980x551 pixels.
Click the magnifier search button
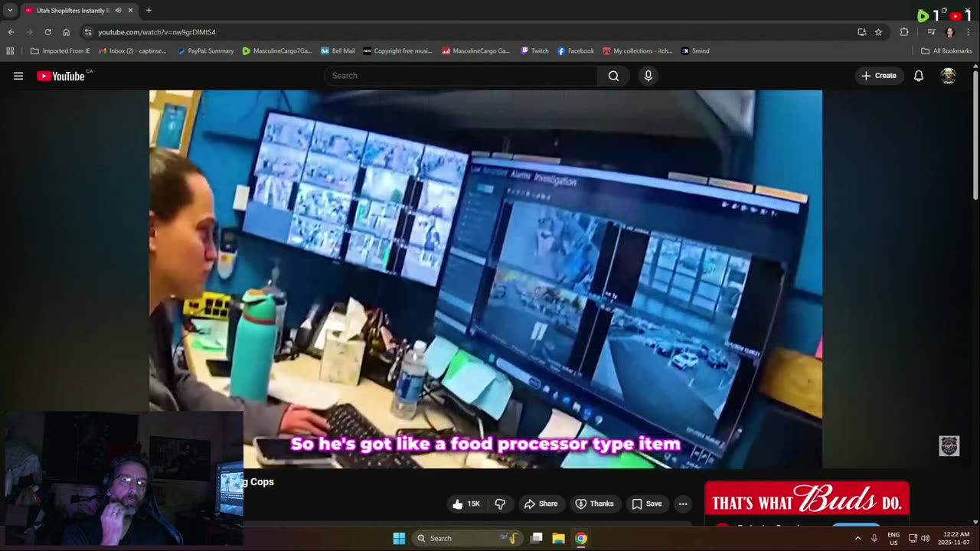click(613, 76)
